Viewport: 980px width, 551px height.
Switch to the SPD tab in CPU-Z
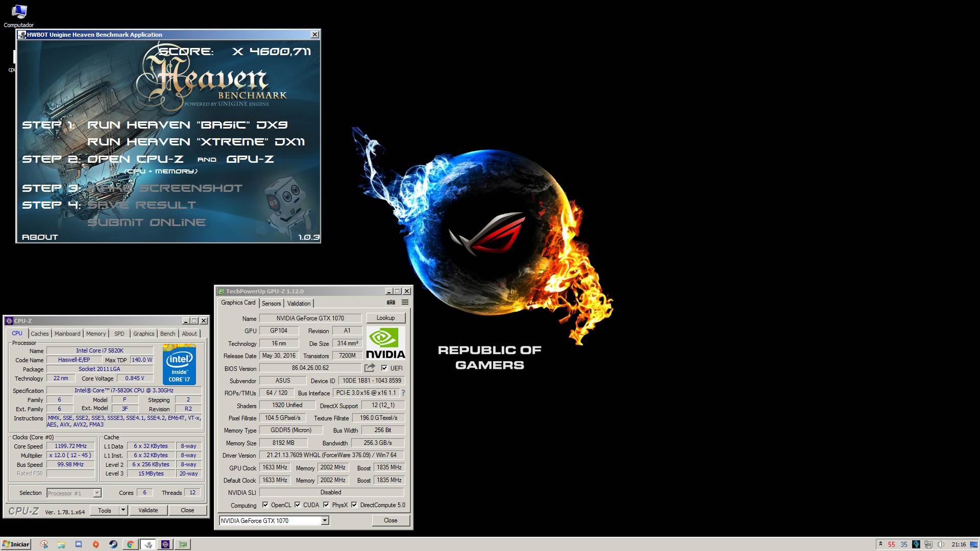[x=119, y=334]
